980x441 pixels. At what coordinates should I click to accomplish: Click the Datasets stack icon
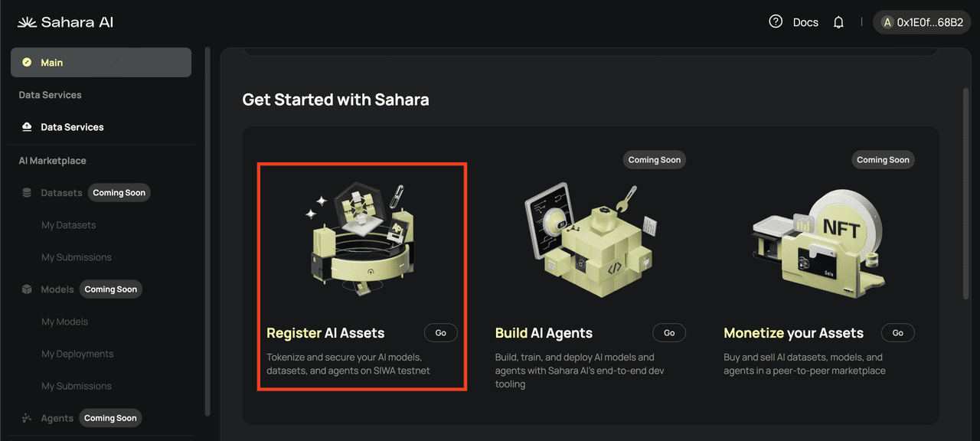(28, 193)
